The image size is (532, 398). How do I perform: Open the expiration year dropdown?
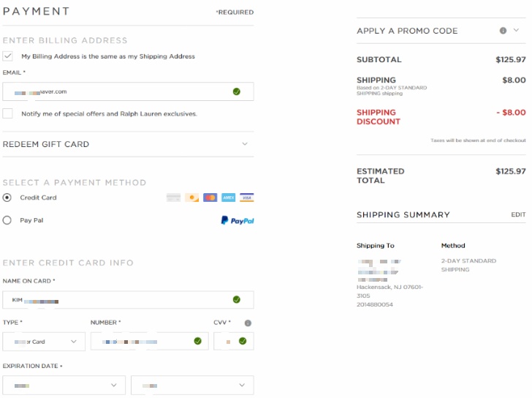coord(192,385)
